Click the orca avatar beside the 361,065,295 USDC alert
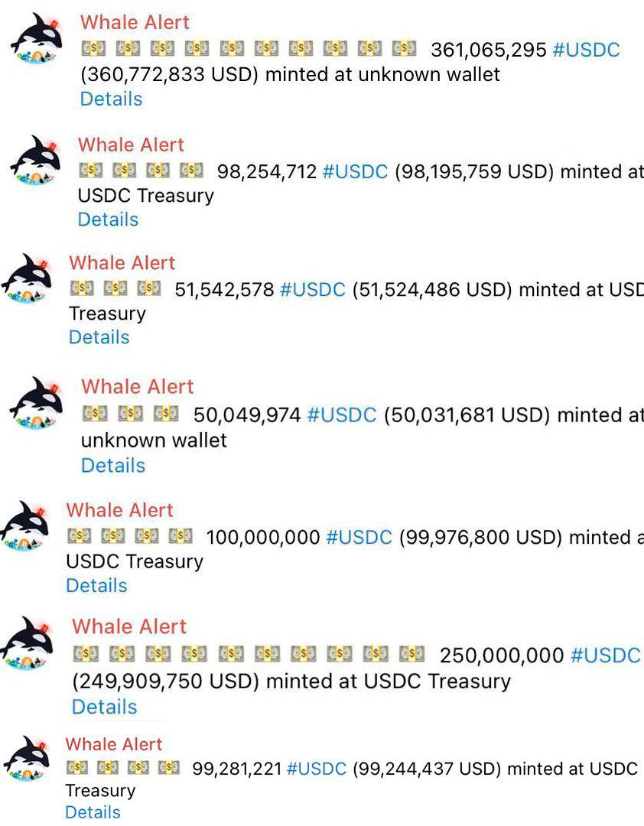Screen dimensions: 644x826 point(37,38)
